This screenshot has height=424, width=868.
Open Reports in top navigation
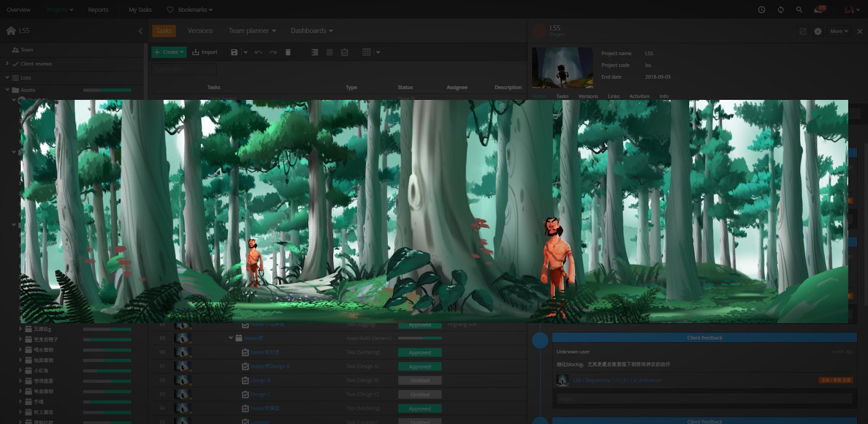(98, 10)
